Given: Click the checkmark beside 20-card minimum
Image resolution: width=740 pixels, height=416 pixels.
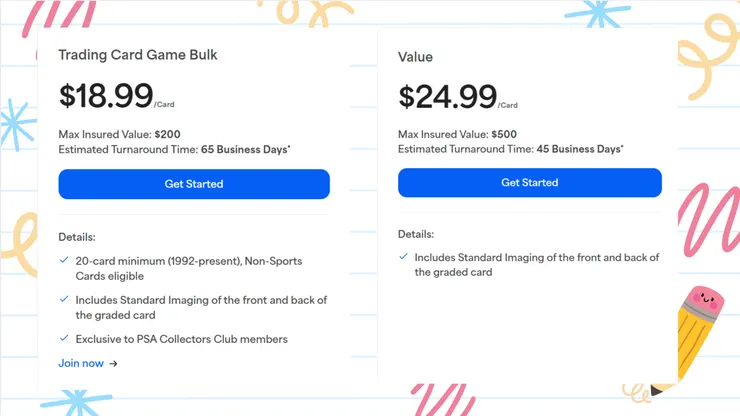Looking at the screenshot, I should 64,261.
